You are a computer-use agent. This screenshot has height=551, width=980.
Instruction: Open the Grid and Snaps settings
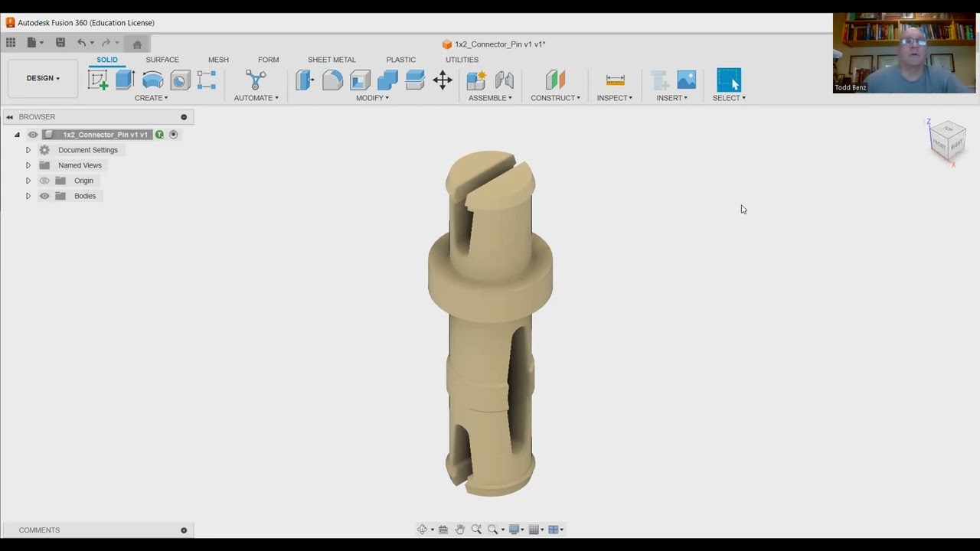click(x=536, y=530)
